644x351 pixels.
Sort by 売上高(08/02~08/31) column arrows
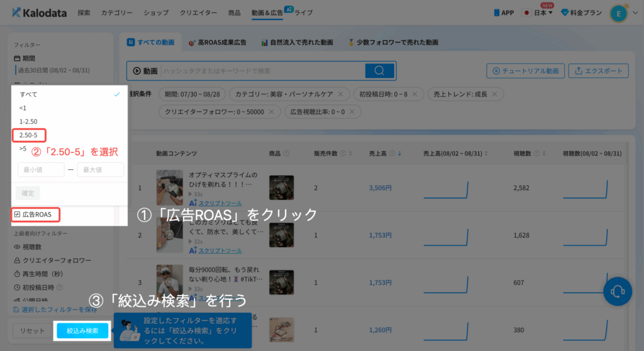(486, 153)
